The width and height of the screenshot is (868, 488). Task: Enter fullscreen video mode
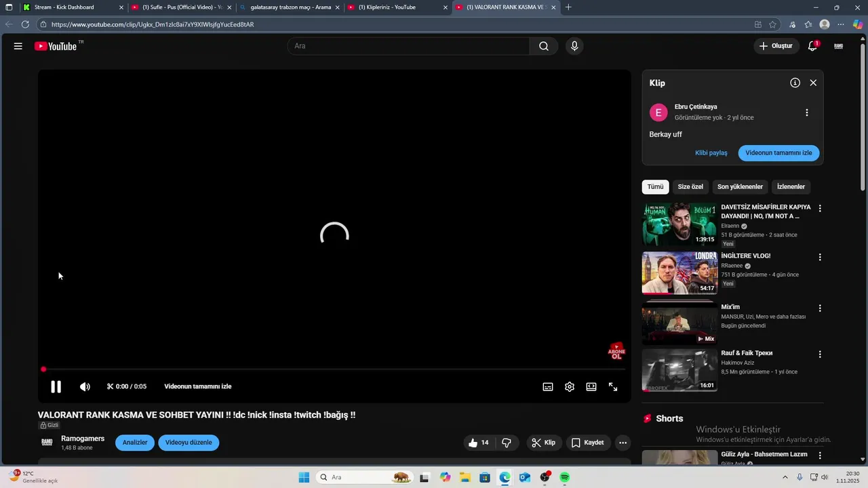click(x=613, y=387)
